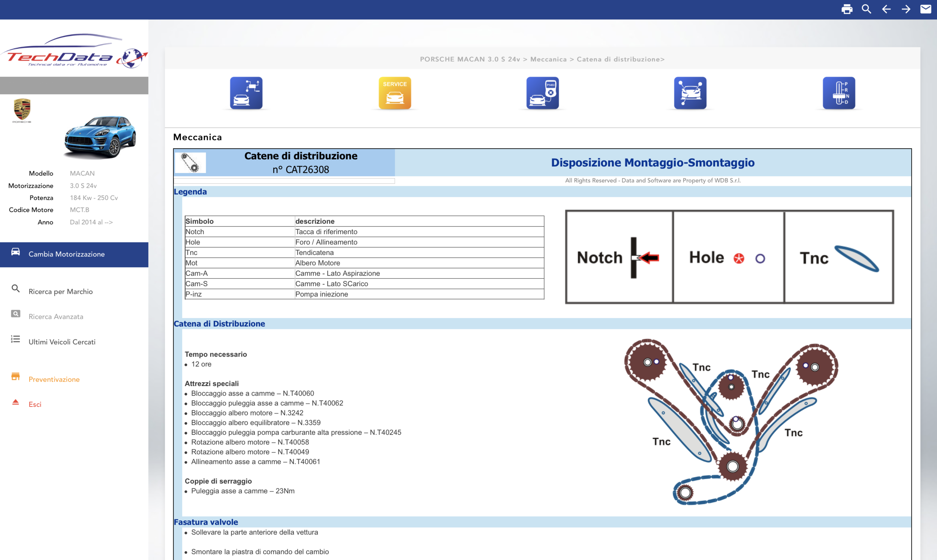Open the Preventivazione link
This screenshot has height=560, width=937.
54,379
